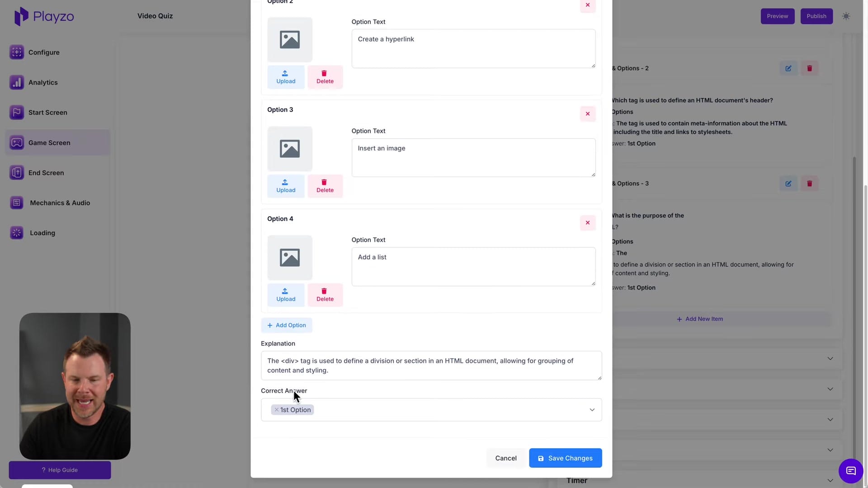Delete the 'Options - 2' question item
This screenshot has width=868, height=488.
click(810, 69)
